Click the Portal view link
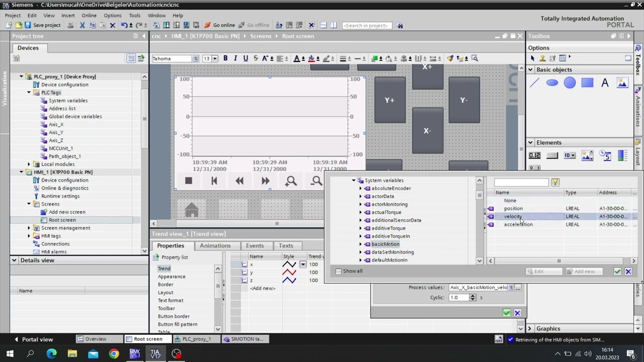Screen dimensions: 644x362 click(x=33, y=339)
